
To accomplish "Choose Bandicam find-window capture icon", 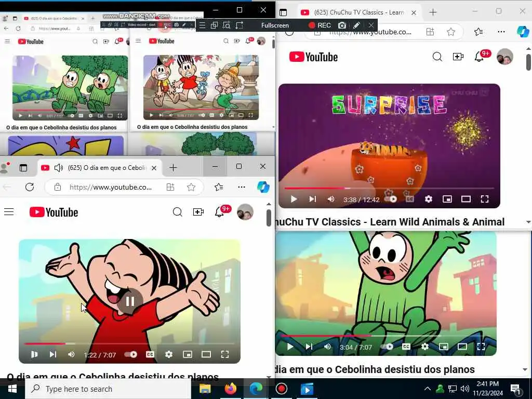I will [227, 25].
